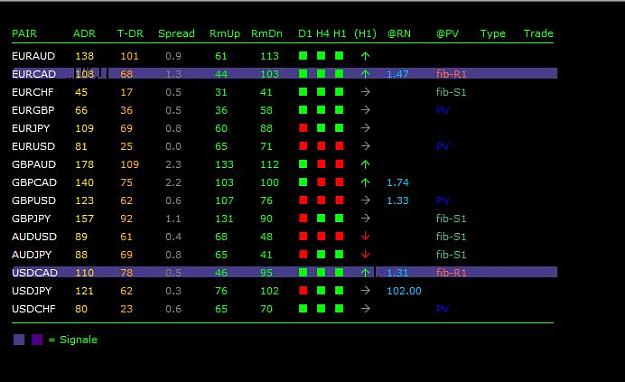
Task: Select the highlighted USDCAD pair name
Action: point(35,273)
